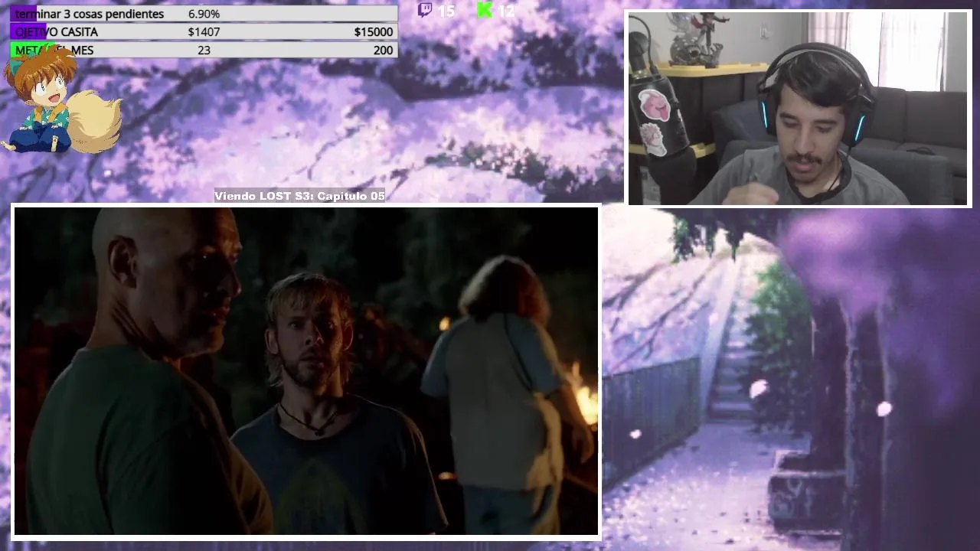
Task: Click the monthly goal current value 23
Action: [204, 50]
